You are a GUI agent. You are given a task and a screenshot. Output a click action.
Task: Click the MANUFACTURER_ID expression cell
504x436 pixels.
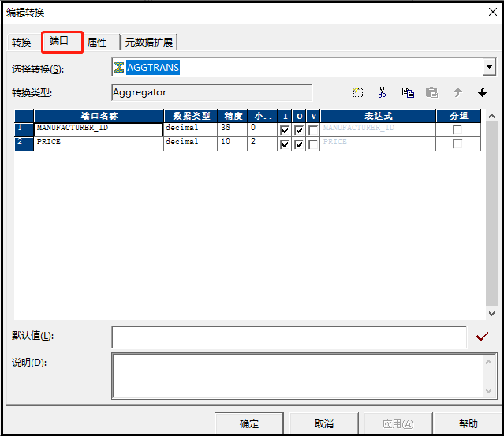[x=378, y=129]
